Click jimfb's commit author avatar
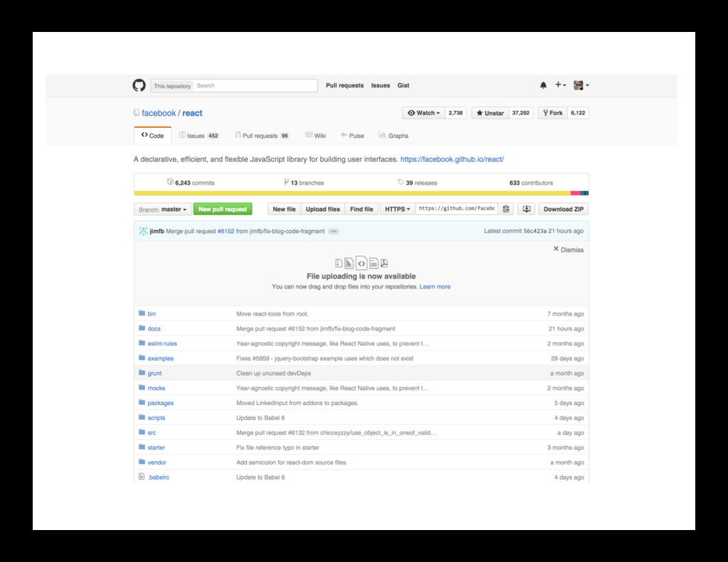Viewport: 728px width, 562px height. (143, 231)
